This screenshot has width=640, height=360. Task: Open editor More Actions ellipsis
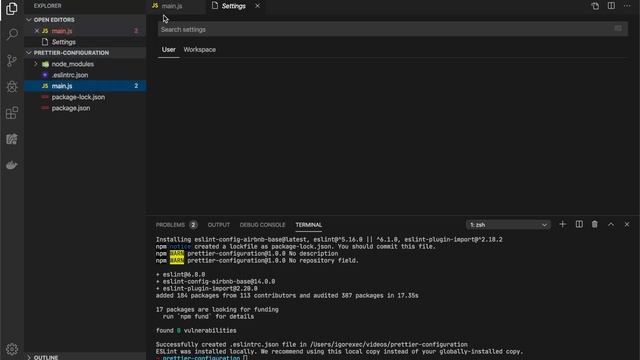click(x=627, y=6)
